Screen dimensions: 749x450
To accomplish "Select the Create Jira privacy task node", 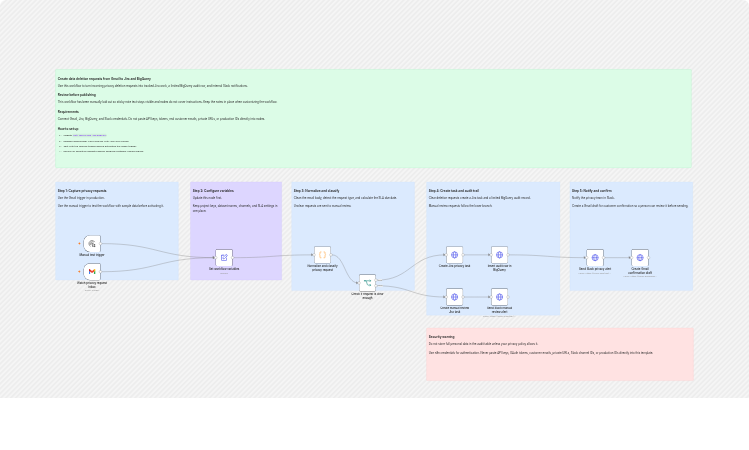I will [454, 255].
